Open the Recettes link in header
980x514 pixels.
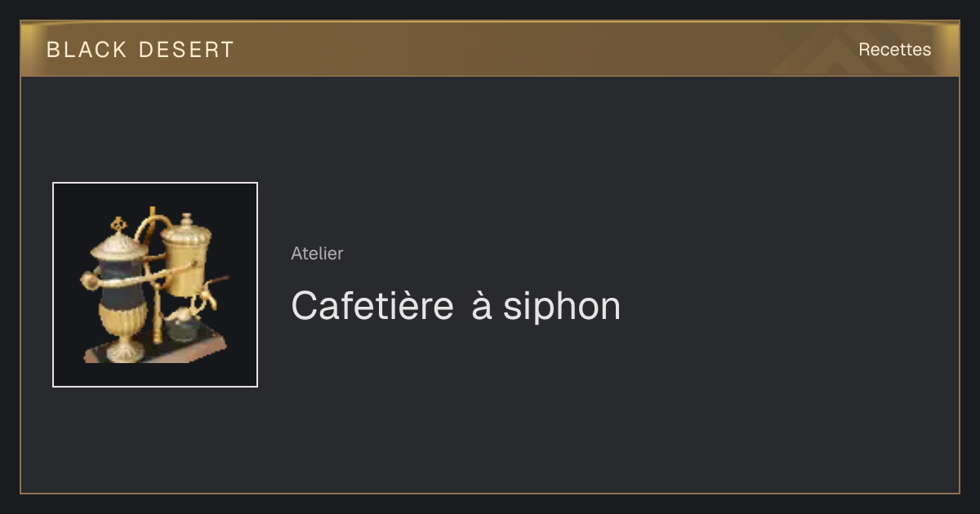[894, 50]
